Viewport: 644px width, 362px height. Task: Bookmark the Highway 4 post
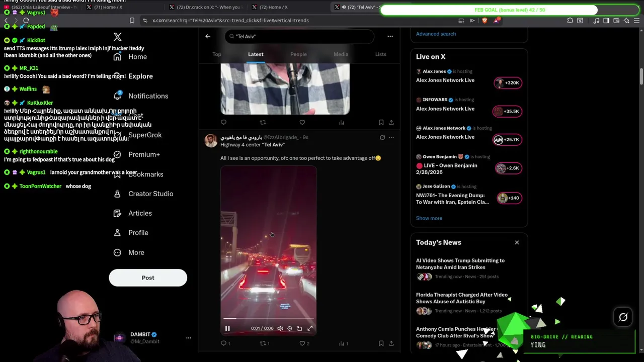381,343
